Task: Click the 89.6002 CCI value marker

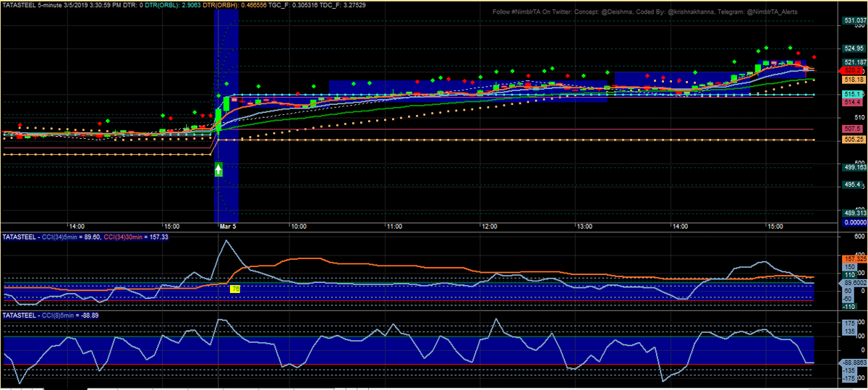Action: pos(854,284)
